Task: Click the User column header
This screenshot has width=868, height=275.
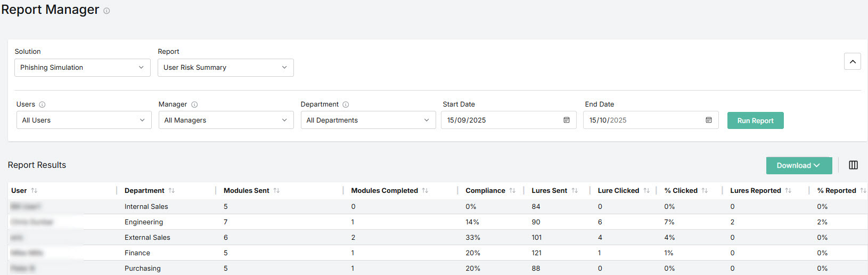Action: pyautogui.click(x=19, y=190)
